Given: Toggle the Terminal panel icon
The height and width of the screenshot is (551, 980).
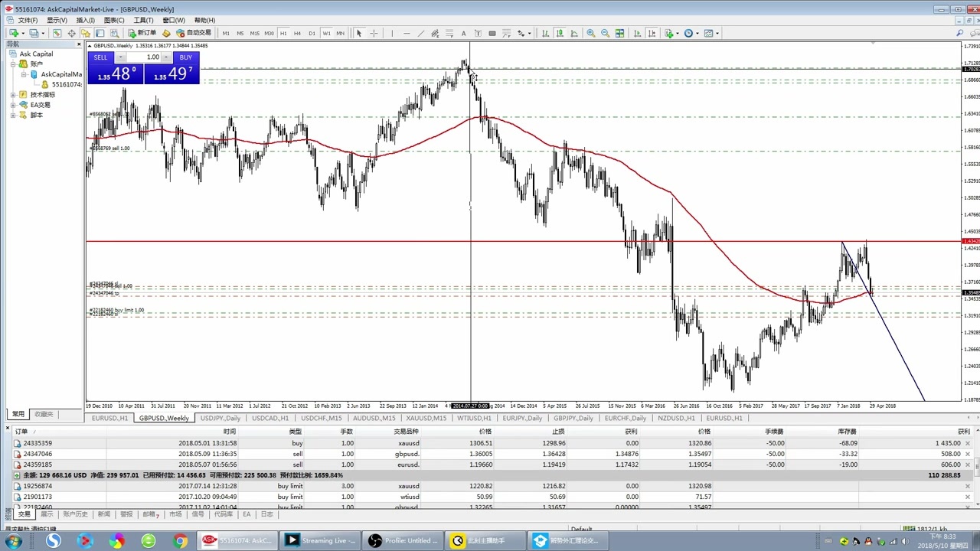Looking at the screenshot, I should pos(100,33).
